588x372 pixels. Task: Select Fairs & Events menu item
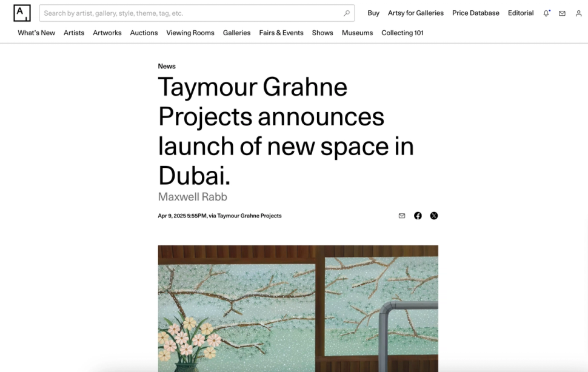pos(281,33)
